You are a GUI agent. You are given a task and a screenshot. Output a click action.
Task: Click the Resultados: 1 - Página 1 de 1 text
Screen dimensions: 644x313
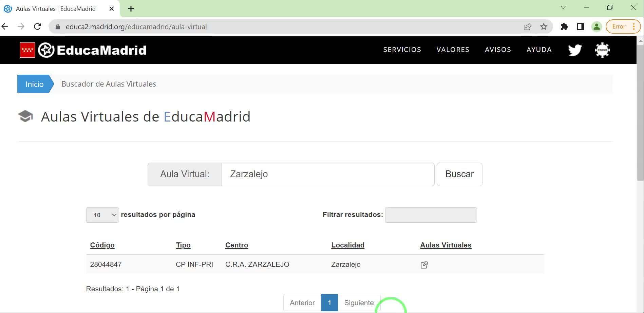133,289
